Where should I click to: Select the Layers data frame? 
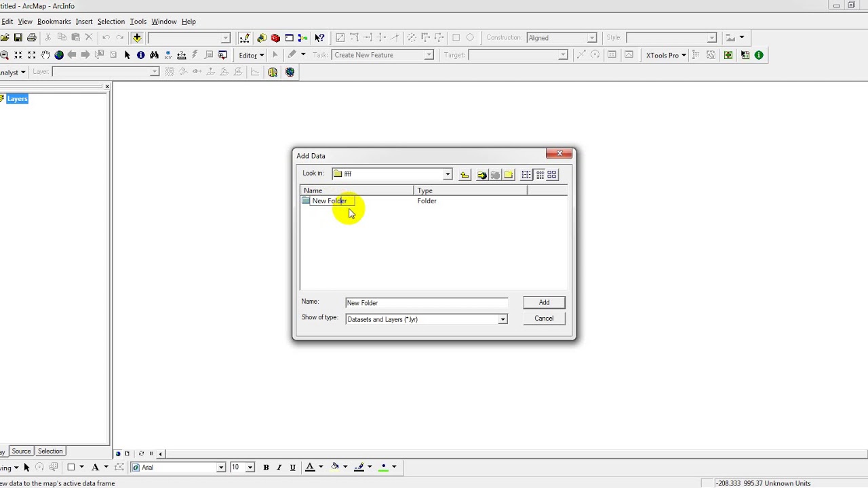17,99
